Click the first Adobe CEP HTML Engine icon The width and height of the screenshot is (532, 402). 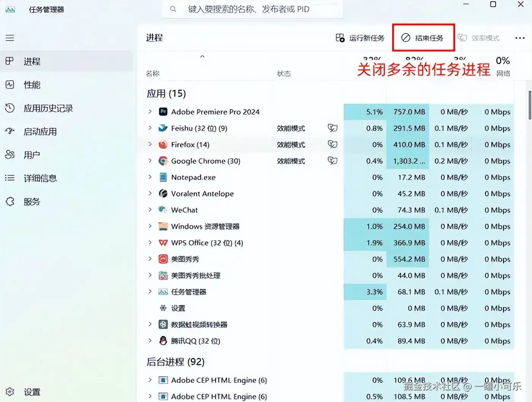pyautogui.click(x=163, y=380)
